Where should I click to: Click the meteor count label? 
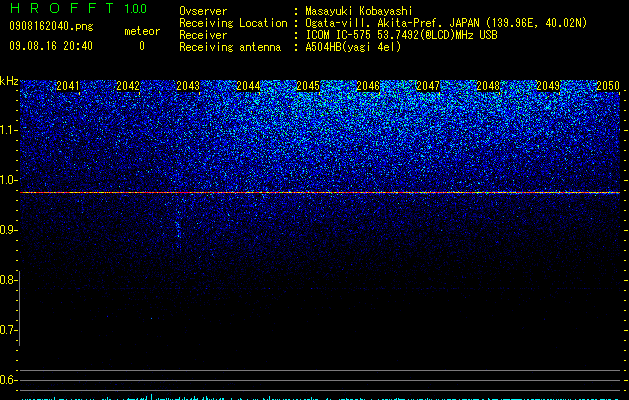[142, 31]
